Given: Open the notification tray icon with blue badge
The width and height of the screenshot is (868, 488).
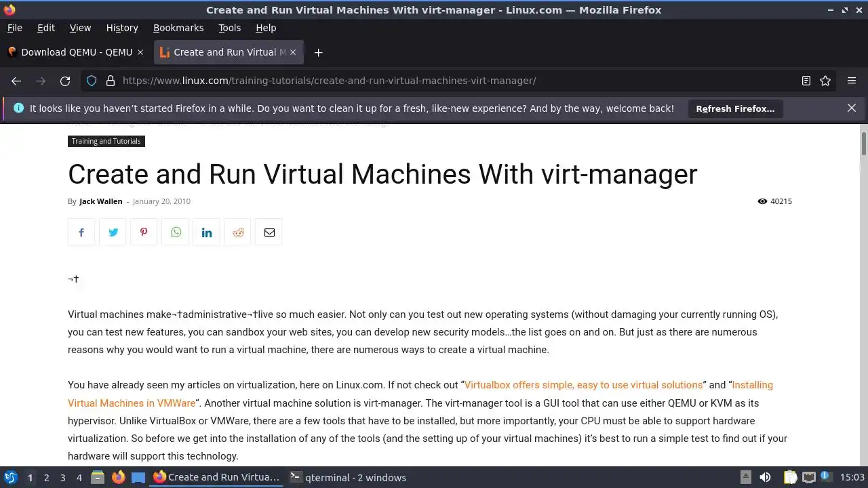Looking at the screenshot, I should point(825,477).
